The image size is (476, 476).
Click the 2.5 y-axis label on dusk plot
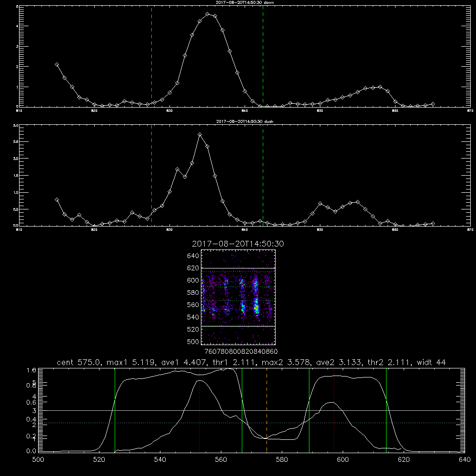click(16, 142)
